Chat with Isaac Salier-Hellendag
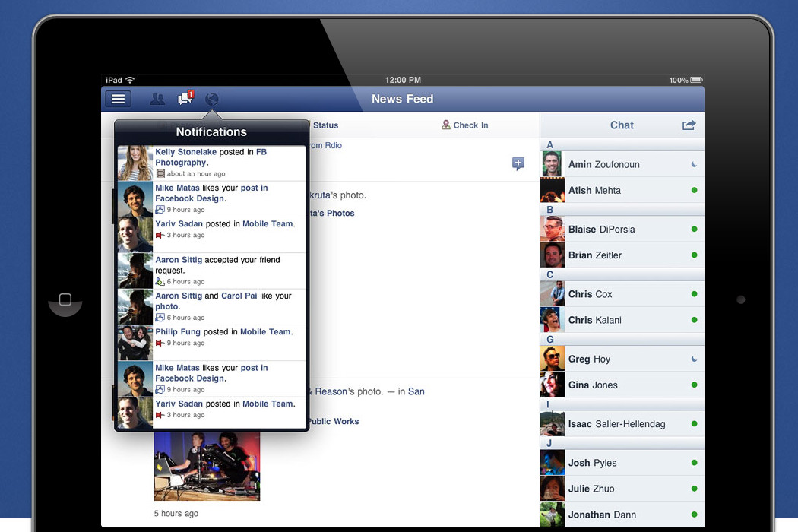The image size is (798, 532). pos(622,423)
